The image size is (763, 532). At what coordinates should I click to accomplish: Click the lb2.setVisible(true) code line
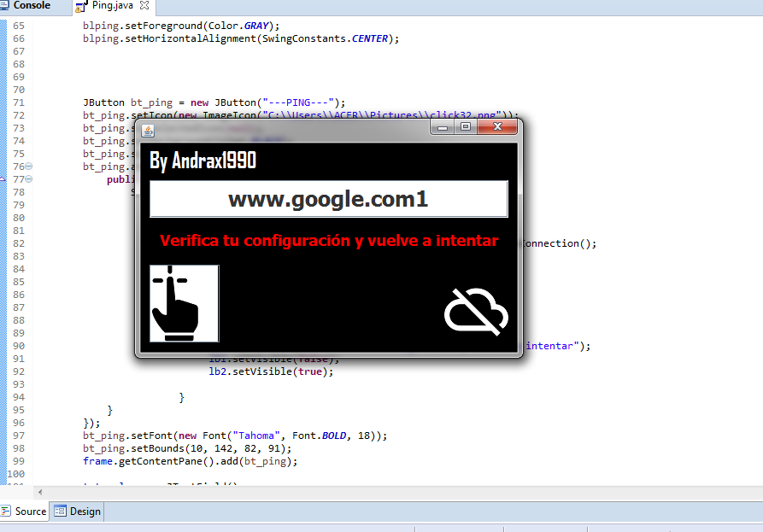271,371
